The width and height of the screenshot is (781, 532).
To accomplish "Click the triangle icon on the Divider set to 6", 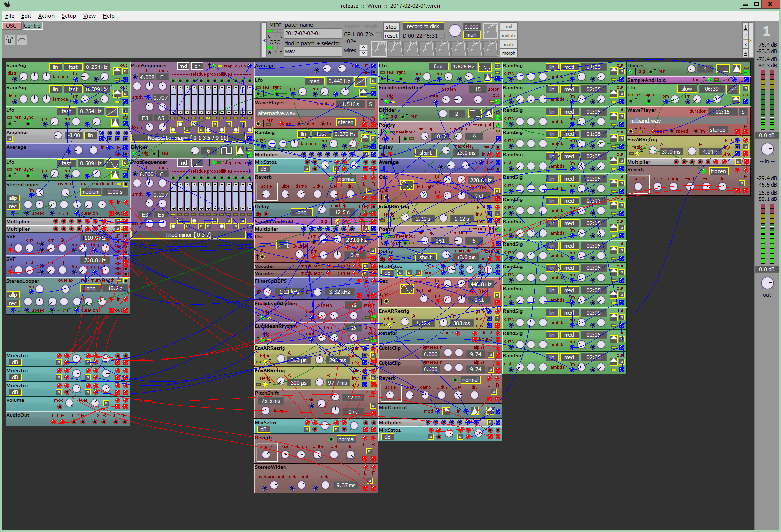I will [240, 150].
